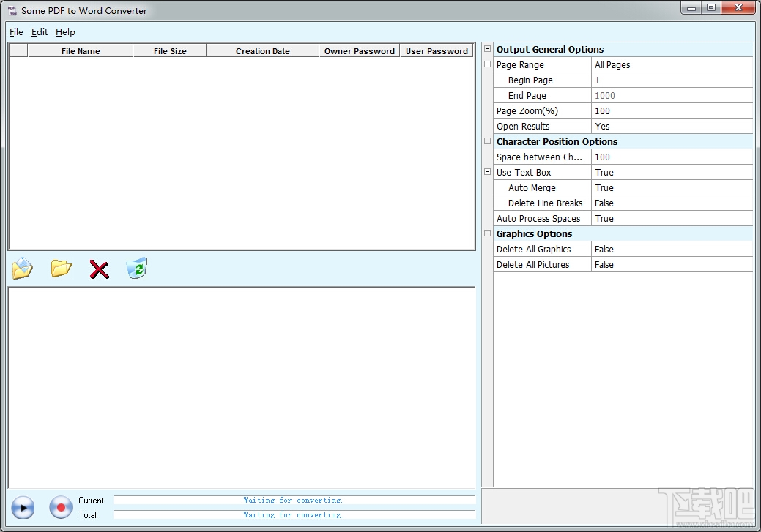This screenshot has height=532, width=761.
Task: Collapse the Graphics Options section
Action: tap(487, 233)
